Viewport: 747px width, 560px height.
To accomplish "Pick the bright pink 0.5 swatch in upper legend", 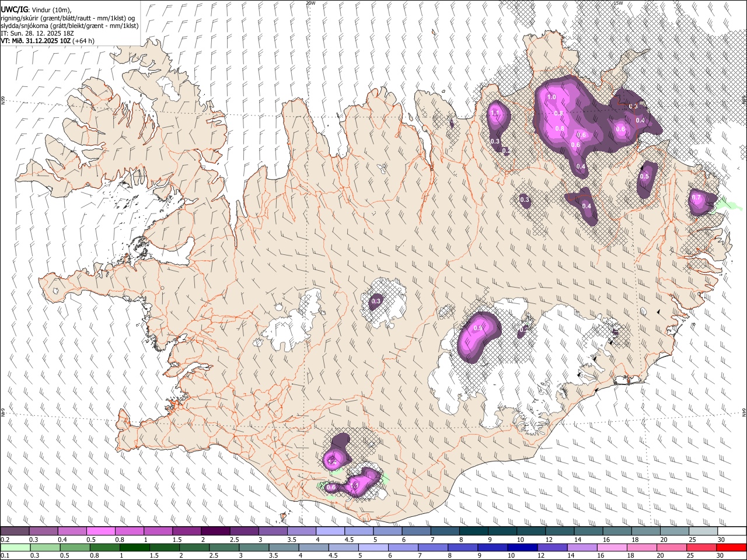I will [101, 531].
